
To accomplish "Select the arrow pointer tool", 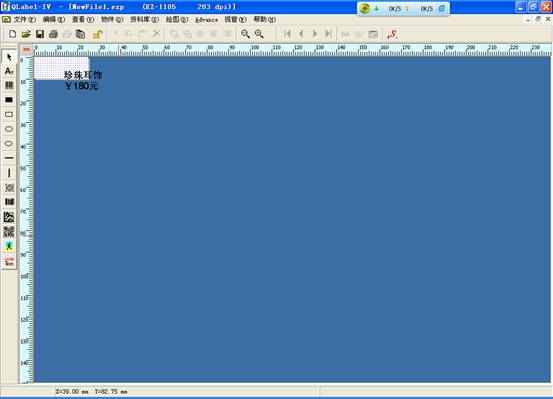I will (x=9, y=57).
